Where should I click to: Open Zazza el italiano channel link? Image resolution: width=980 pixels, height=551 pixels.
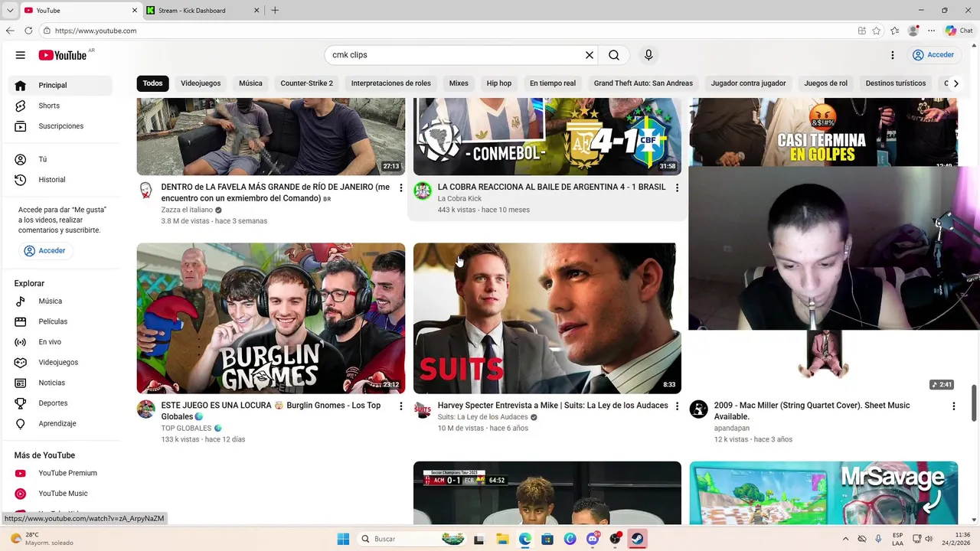(x=187, y=210)
